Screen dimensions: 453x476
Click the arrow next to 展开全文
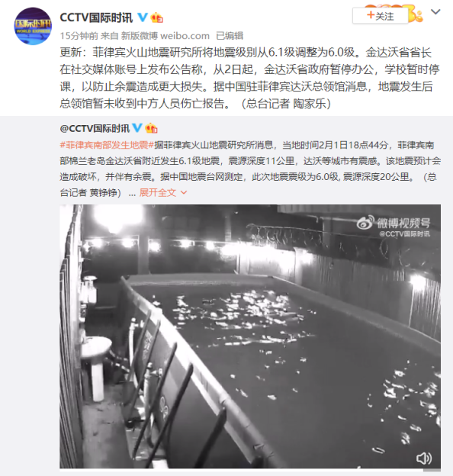184,192
